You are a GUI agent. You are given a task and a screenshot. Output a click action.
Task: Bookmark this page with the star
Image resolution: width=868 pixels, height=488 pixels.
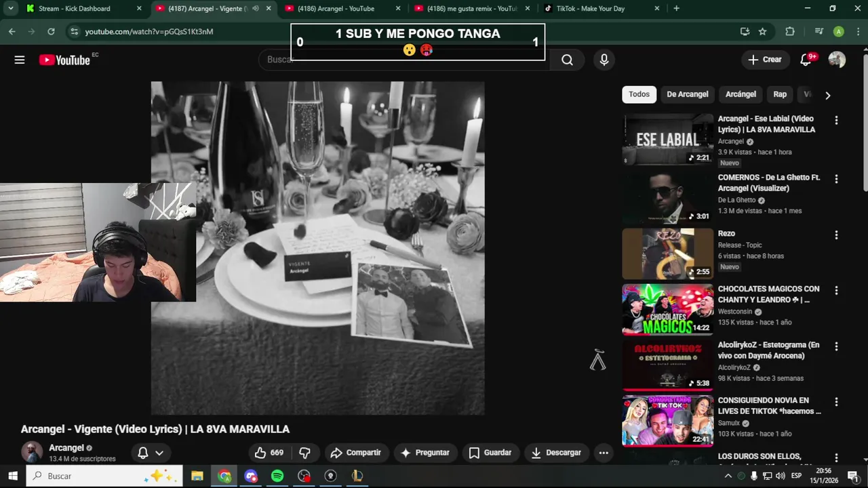[762, 31]
